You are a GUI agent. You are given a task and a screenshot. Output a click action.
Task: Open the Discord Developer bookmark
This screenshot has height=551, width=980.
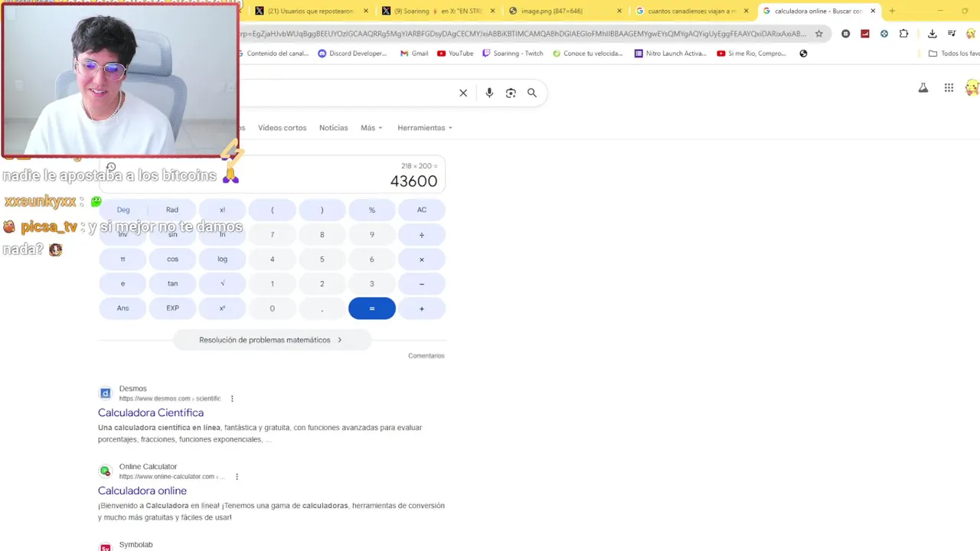coord(351,54)
